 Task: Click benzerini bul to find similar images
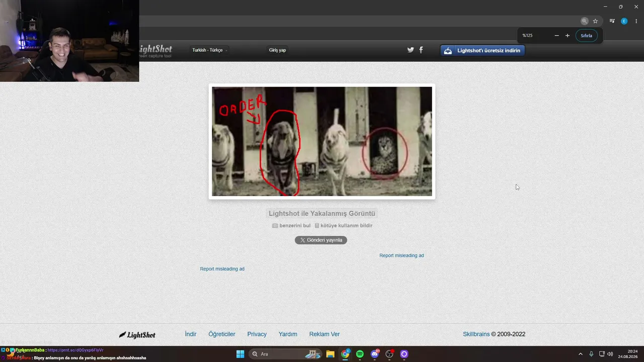(x=291, y=226)
